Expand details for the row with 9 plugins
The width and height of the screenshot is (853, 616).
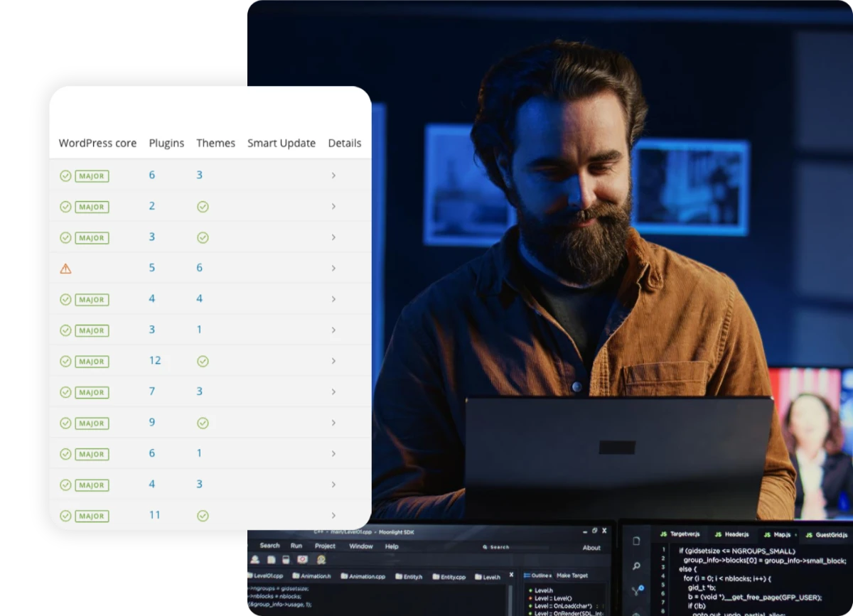tap(333, 423)
